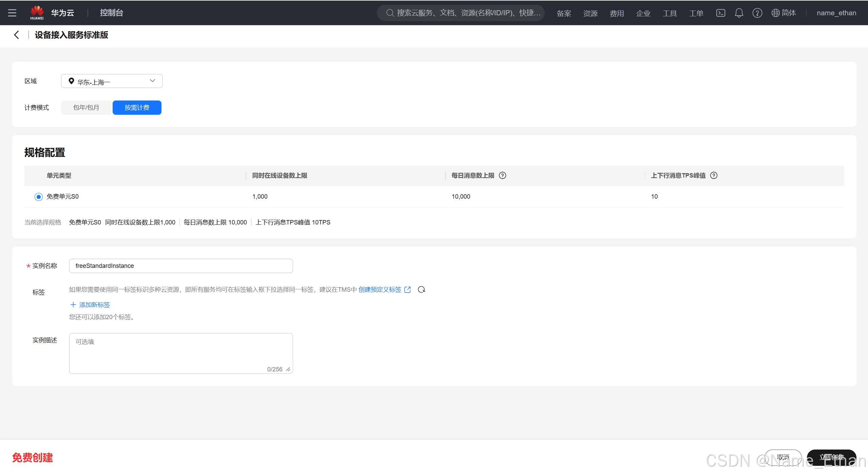Select the 免费单元S0 radio button
868x475 pixels.
tap(39, 197)
